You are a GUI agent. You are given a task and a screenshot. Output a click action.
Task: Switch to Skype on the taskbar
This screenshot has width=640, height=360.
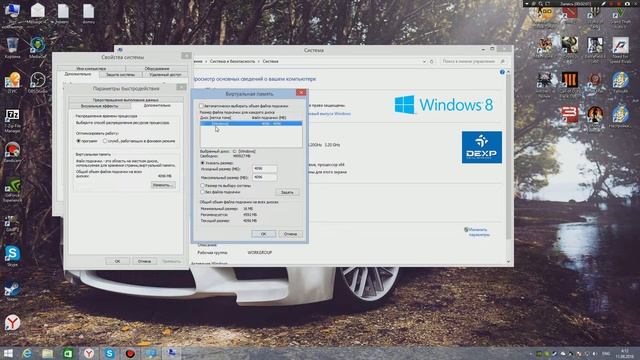coord(109,353)
